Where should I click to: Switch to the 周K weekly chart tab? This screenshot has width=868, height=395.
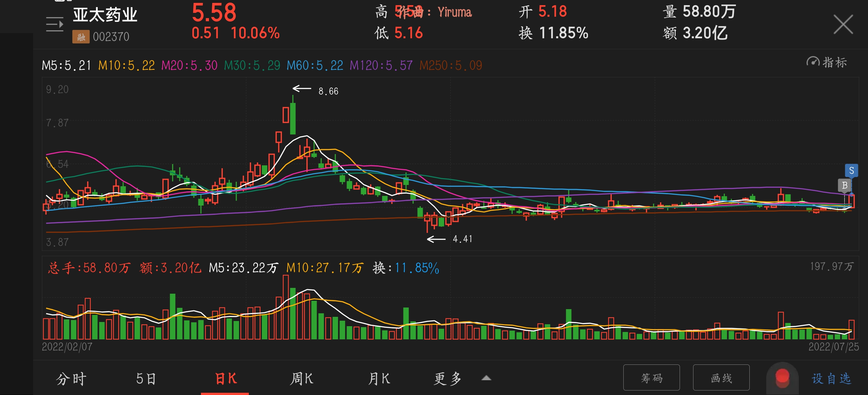point(301,378)
